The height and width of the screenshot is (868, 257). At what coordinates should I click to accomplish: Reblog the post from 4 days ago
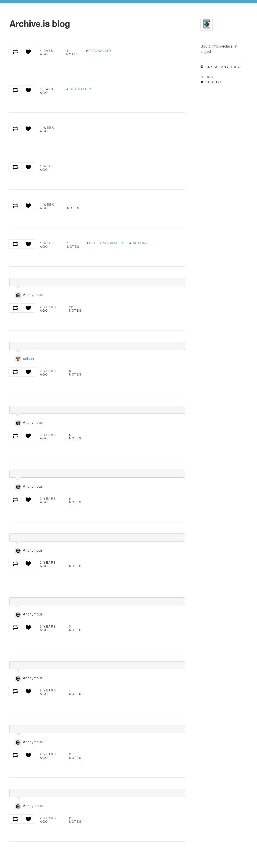(15, 52)
